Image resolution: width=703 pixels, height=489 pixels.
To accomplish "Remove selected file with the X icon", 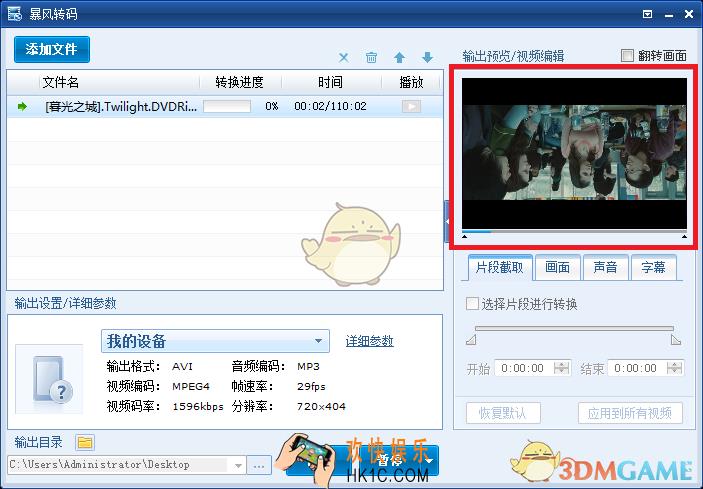I will [x=343, y=57].
